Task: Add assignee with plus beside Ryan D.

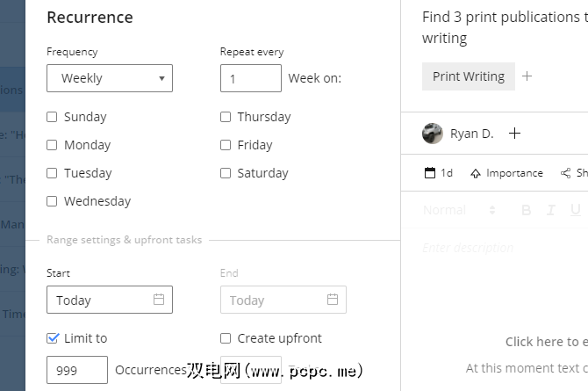Action: (515, 134)
